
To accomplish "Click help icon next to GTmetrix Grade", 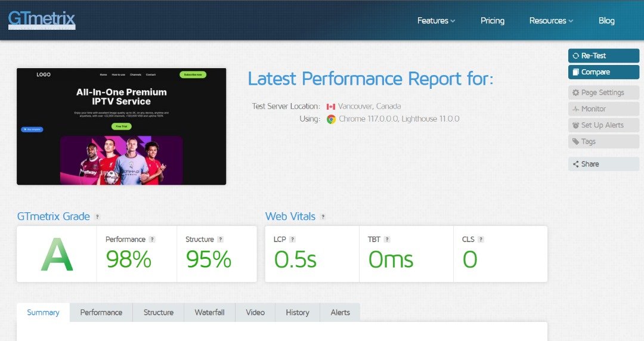I will [x=97, y=217].
